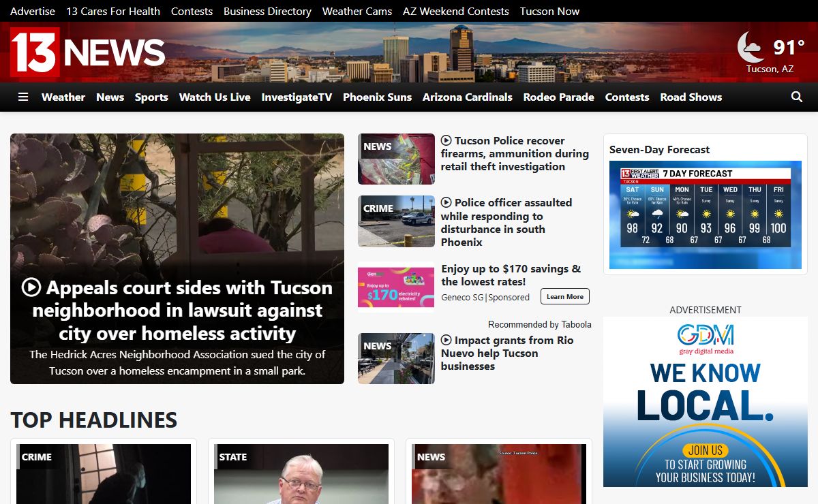
Task: Open the Appeals court sides with Tucson headline
Action: click(x=177, y=310)
